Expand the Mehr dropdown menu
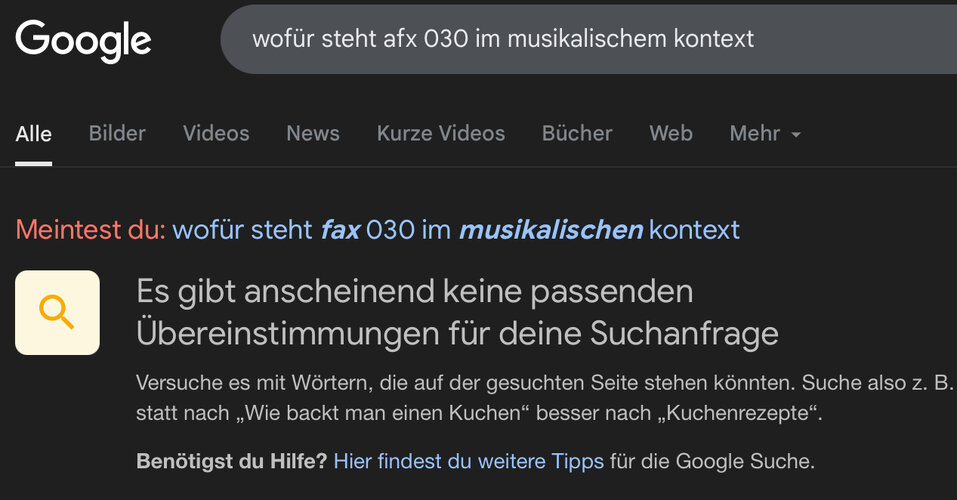This screenshot has width=957, height=500. (x=765, y=133)
